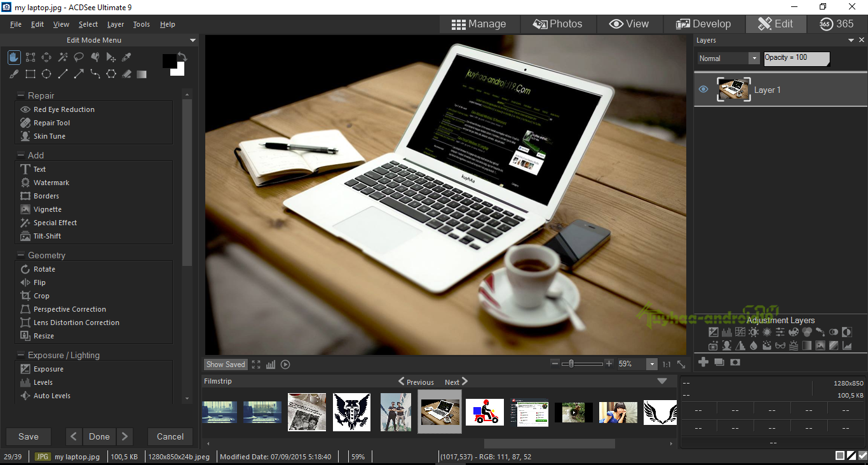The height and width of the screenshot is (465, 868).
Task: Duplicate layer icon in Layers panel
Action: point(719,362)
